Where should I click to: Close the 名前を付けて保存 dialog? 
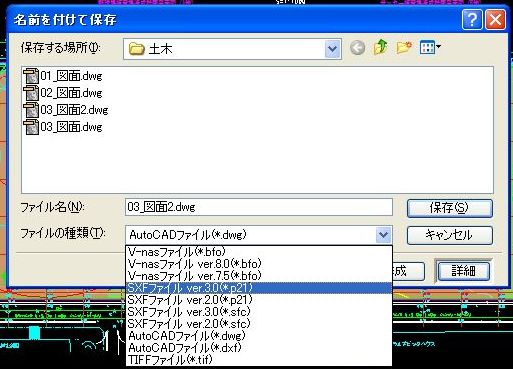tap(495, 20)
